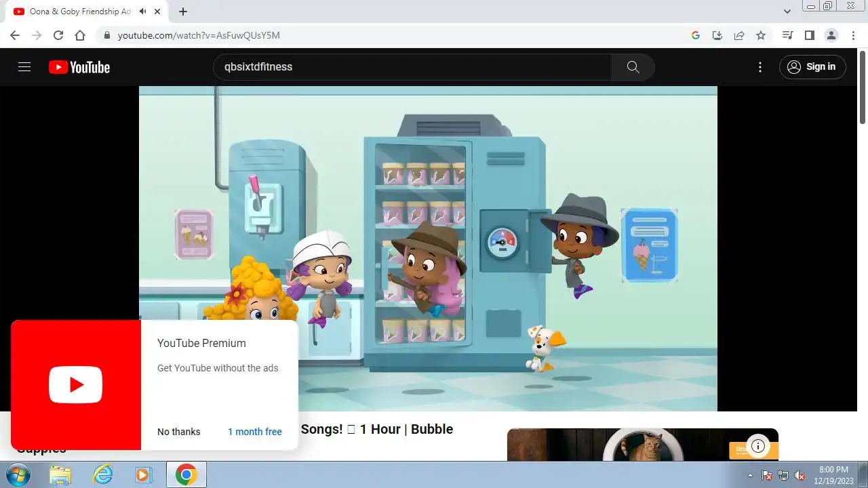Toggle the Chrome side panel

coord(809,35)
